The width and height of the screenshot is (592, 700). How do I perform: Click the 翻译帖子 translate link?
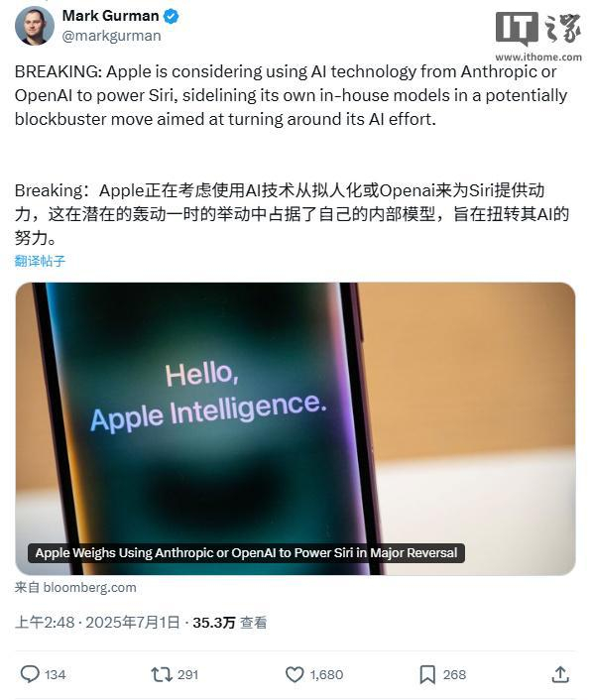[x=40, y=261]
